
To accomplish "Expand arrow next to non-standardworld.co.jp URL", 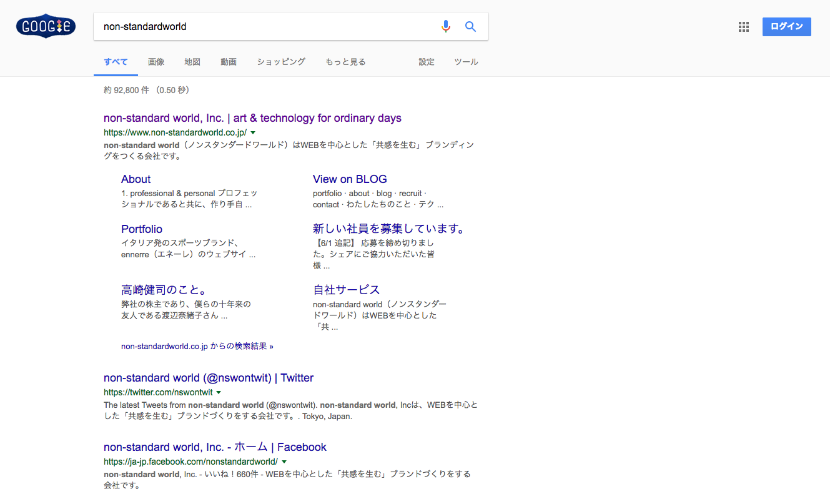I will pos(253,133).
